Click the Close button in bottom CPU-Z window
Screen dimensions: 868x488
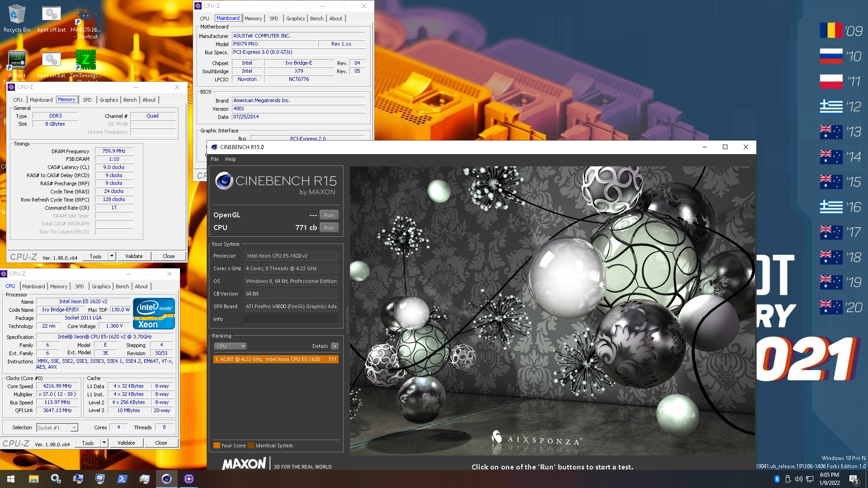pyautogui.click(x=161, y=443)
